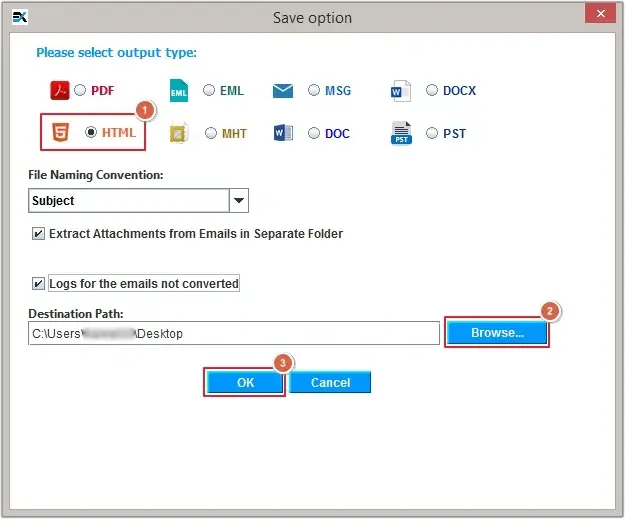Click the yellow MHT file icon
Viewport: 626px width, 520px height.
coord(178,133)
